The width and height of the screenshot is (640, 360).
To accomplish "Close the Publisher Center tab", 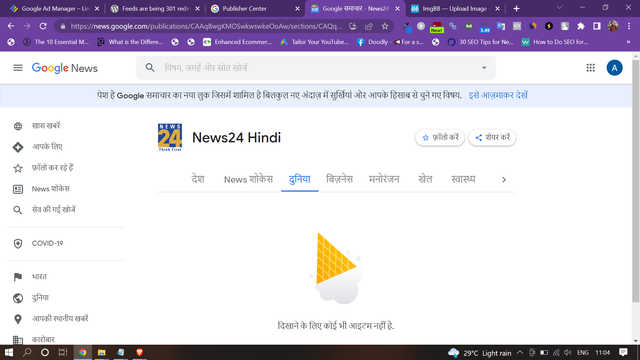I will [x=297, y=9].
